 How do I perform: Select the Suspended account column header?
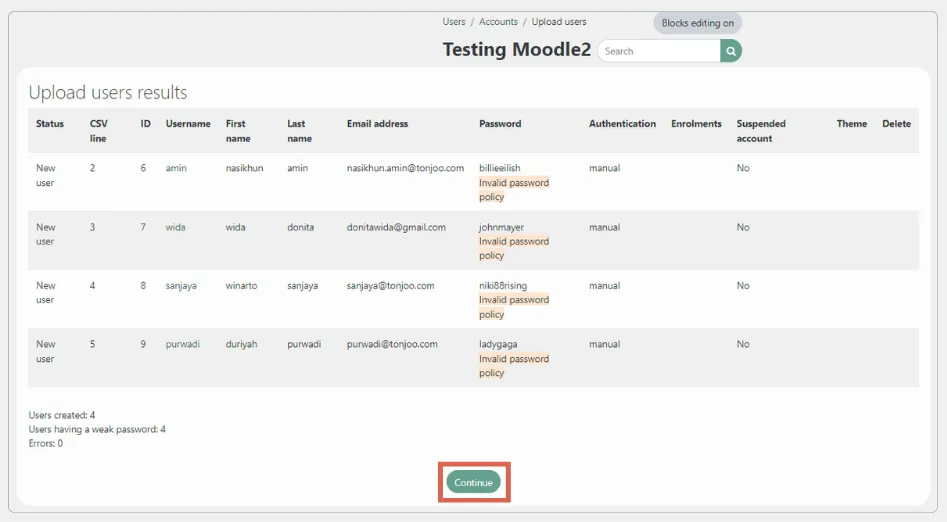(761, 131)
